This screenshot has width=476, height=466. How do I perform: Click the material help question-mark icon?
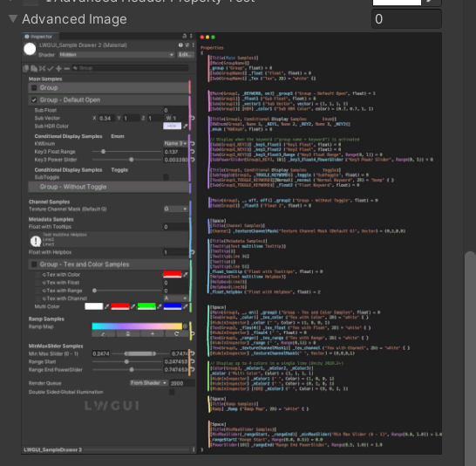point(180,45)
